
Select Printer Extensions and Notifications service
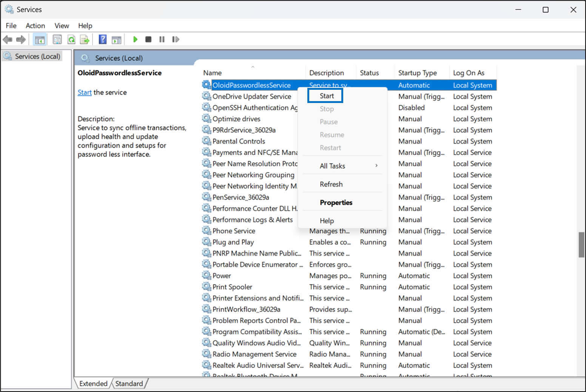[x=258, y=298]
